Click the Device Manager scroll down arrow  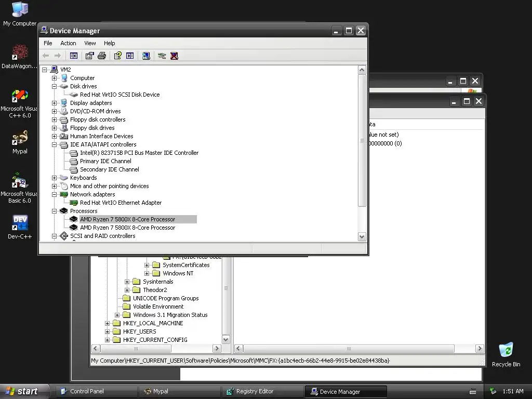(x=362, y=237)
